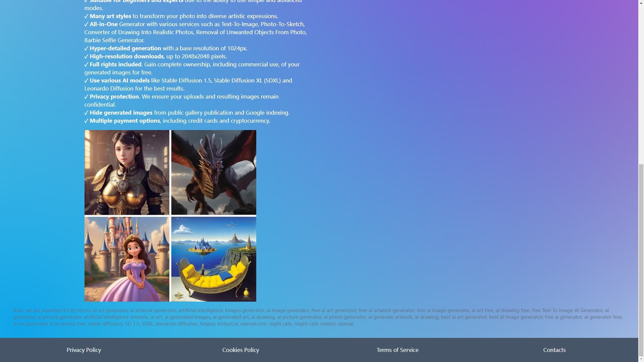Image resolution: width=644 pixels, height=362 pixels.
Task: Click the checkmark beside Hyper-detailed generation
Action: [x=86, y=49]
